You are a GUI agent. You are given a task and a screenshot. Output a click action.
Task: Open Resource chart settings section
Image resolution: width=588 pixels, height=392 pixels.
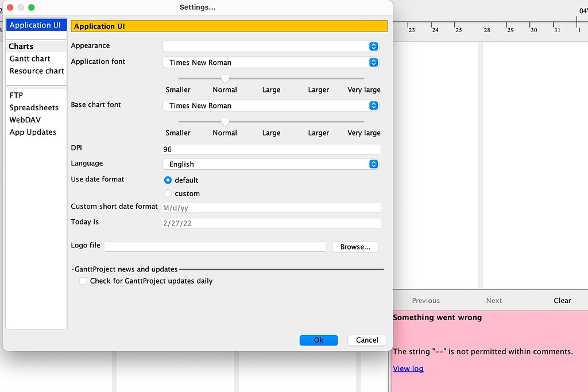click(x=36, y=71)
